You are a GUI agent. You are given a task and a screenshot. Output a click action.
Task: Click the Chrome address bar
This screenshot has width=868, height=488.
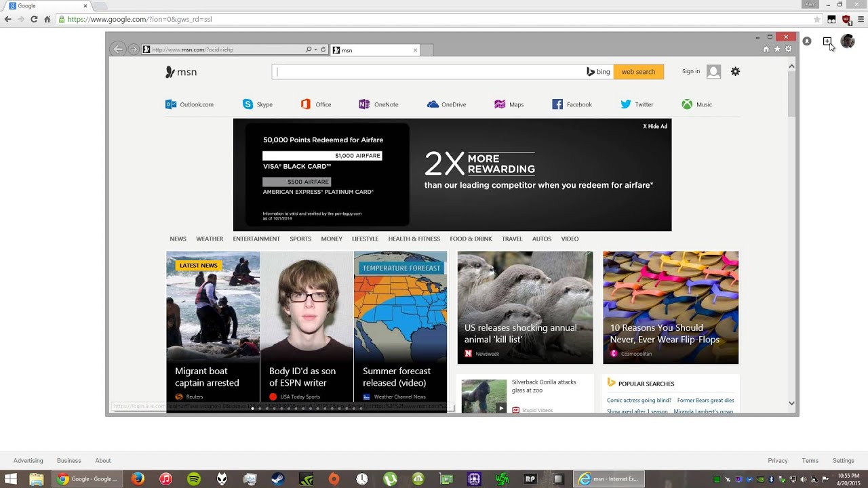(x=434, y=19)
